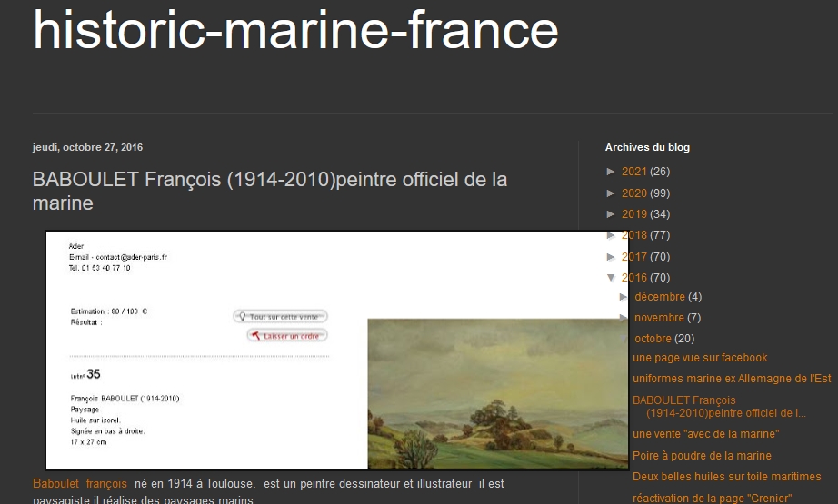Click the 'Signée en bas à droite.' text

(107, 430)
